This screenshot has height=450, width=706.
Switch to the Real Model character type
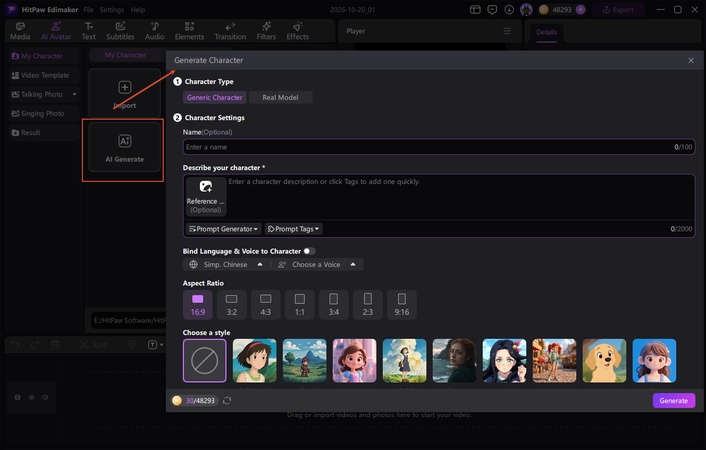(280, 97)
